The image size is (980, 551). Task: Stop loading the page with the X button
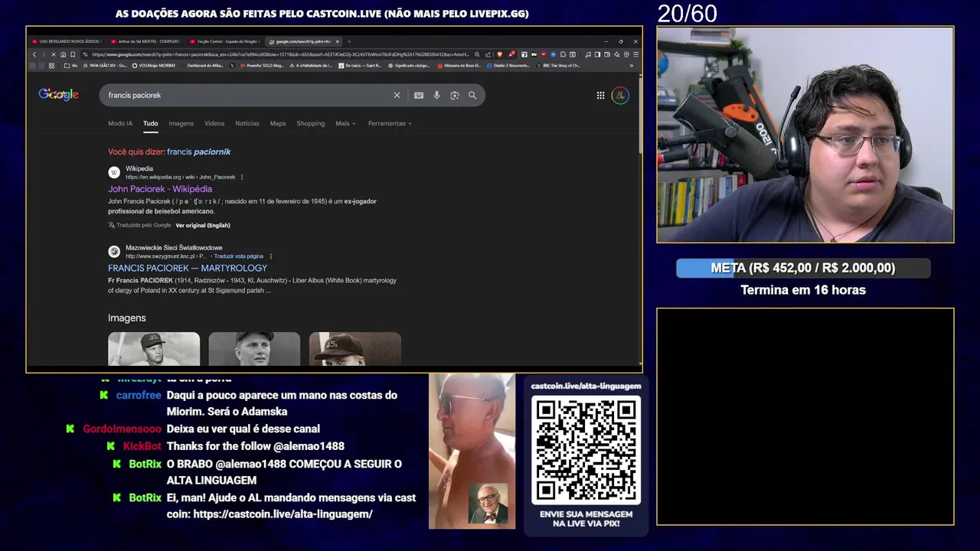point(54,54)
